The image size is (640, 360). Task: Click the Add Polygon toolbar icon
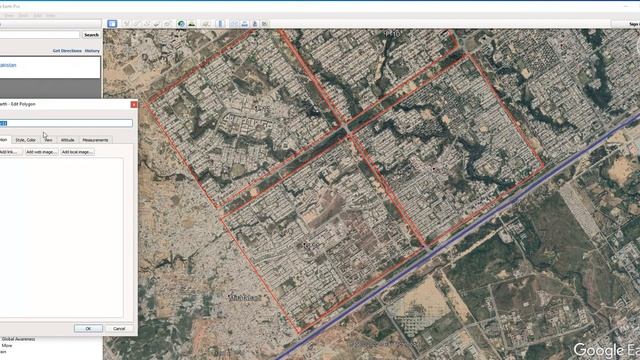pos(136,24)
